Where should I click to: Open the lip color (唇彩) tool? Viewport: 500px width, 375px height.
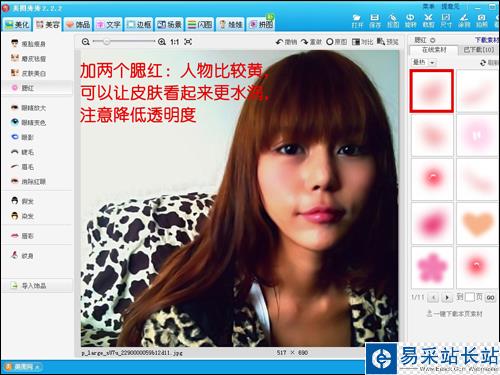click(23, 236)
